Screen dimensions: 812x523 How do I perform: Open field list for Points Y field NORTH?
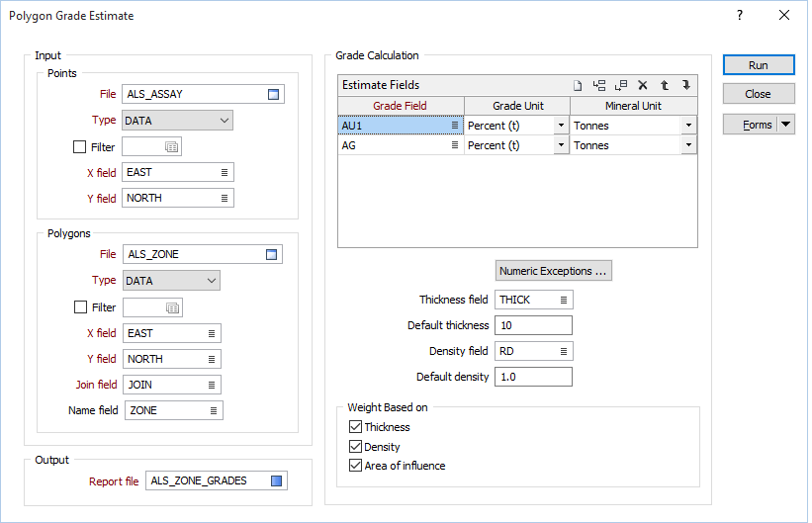coord(225,198)
